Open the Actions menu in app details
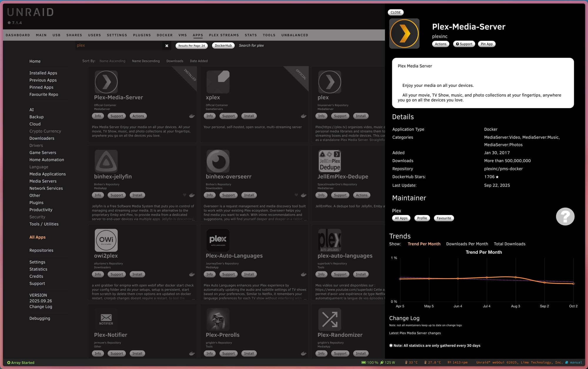Image resolution: width=588 pixels, height=369 pixels. point(440,44)
